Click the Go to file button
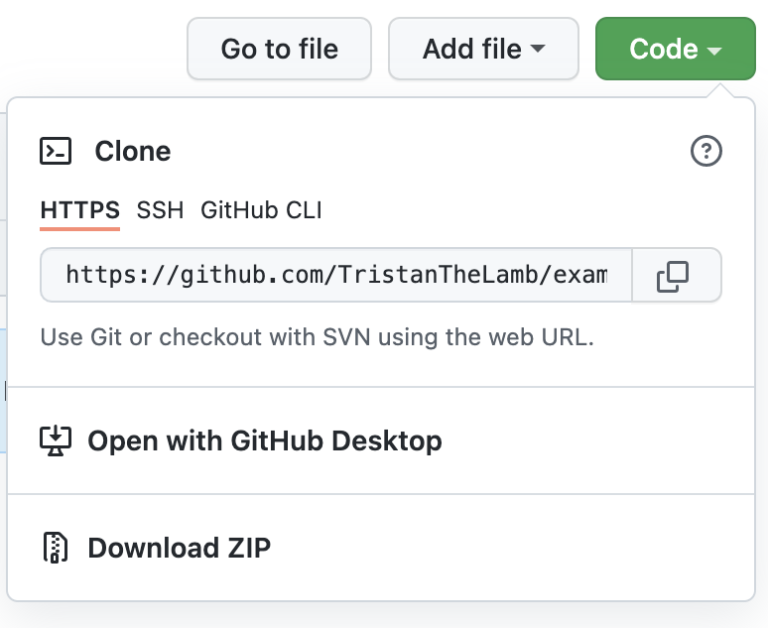 pyautogui.click(x=279, y=48)
